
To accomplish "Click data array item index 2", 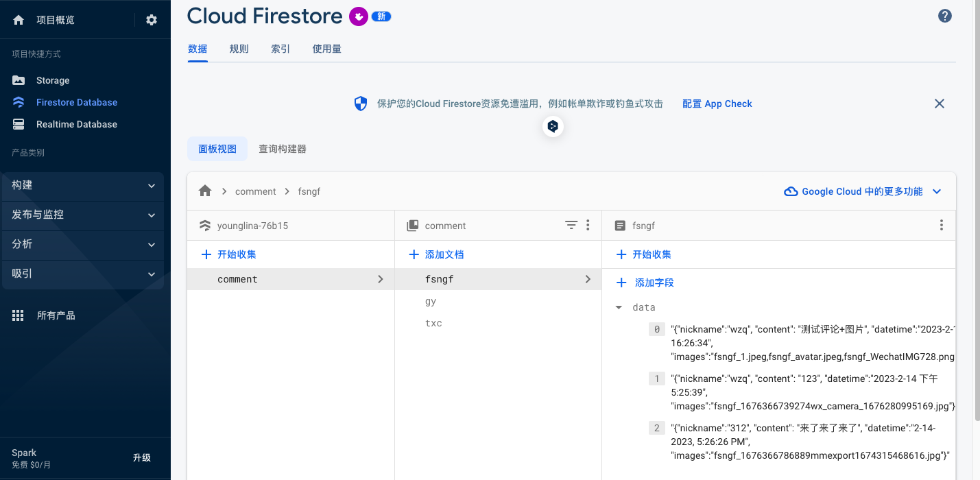I will 657,428.
